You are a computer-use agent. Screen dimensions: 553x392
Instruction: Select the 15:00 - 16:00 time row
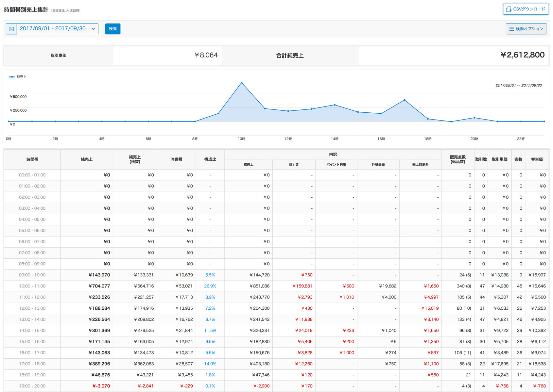point(276,342)
